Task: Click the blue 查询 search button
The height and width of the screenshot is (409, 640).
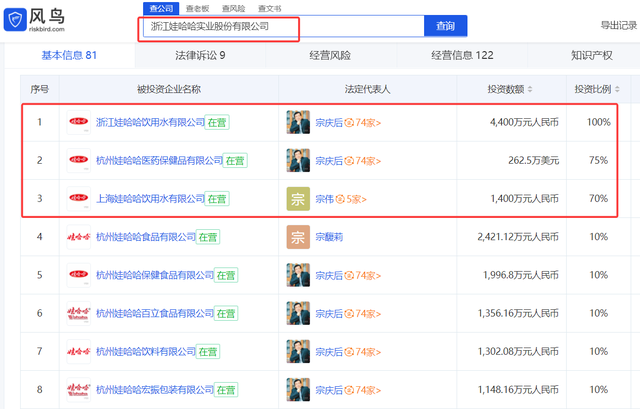Action: coord(445,26)
